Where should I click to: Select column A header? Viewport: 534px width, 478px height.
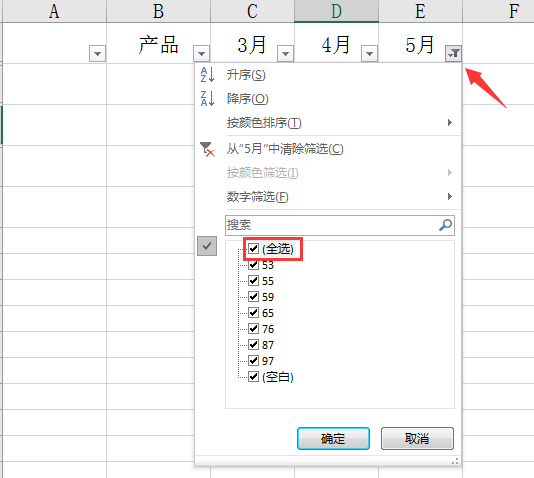54,11
